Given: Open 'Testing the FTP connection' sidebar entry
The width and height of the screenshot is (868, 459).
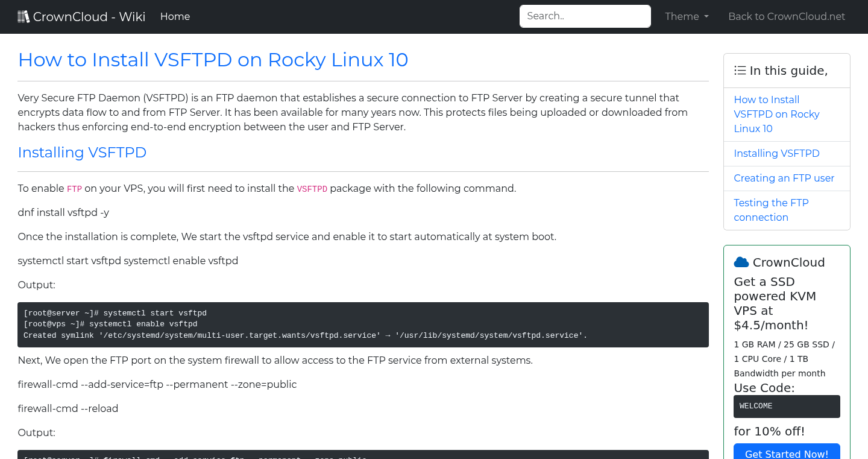Looking at the screenshot, I should coord(771,210).
